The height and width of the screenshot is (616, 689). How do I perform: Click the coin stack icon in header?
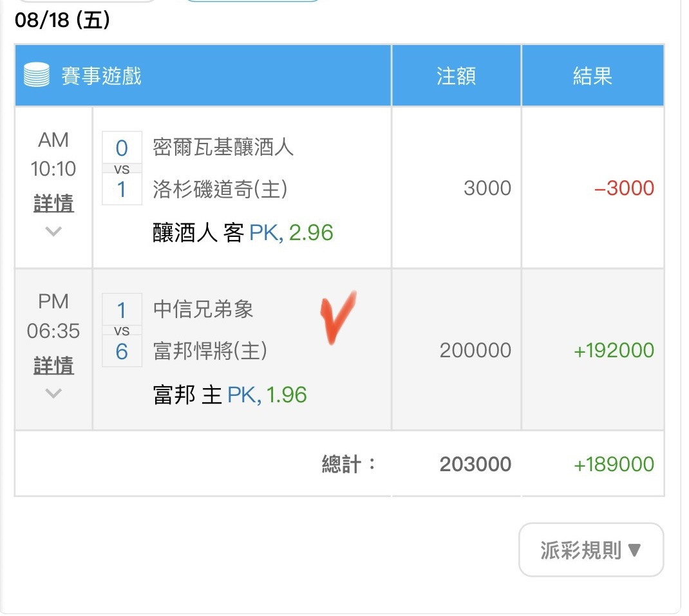coord(37,75)
